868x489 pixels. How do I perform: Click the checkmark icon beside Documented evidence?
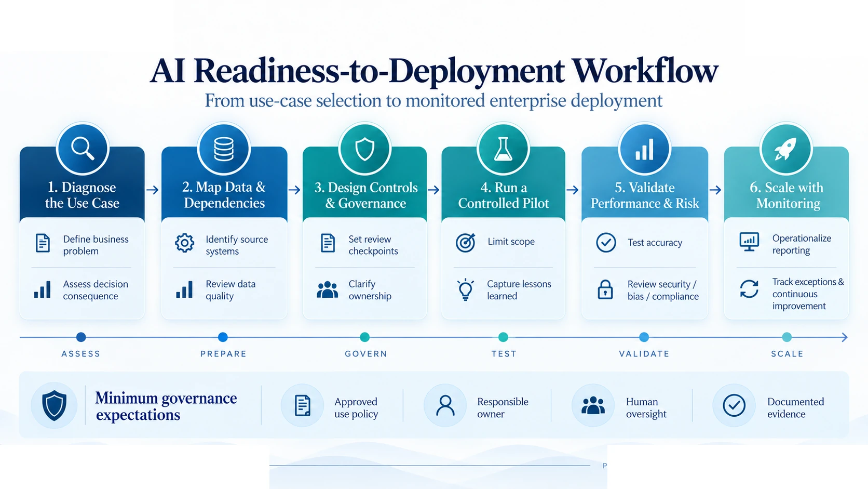(734, 405)
